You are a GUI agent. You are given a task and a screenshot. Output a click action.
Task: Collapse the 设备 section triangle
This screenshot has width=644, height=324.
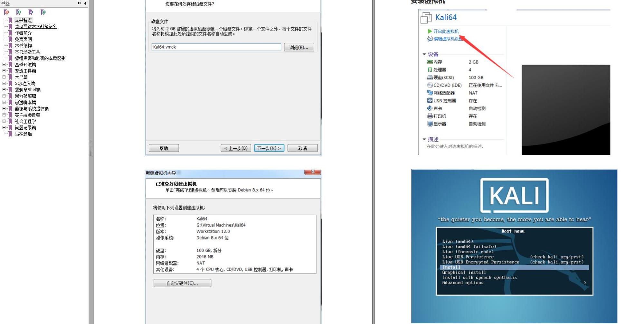(x=424, y=54)
